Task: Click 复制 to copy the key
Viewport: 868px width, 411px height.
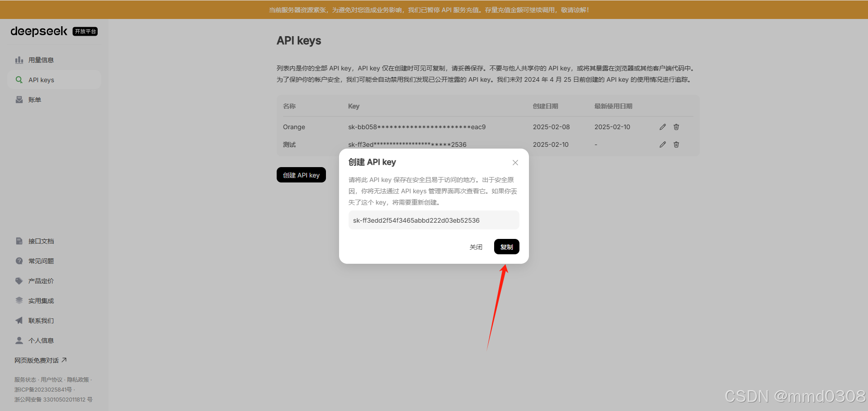Action: coord(507,247)
